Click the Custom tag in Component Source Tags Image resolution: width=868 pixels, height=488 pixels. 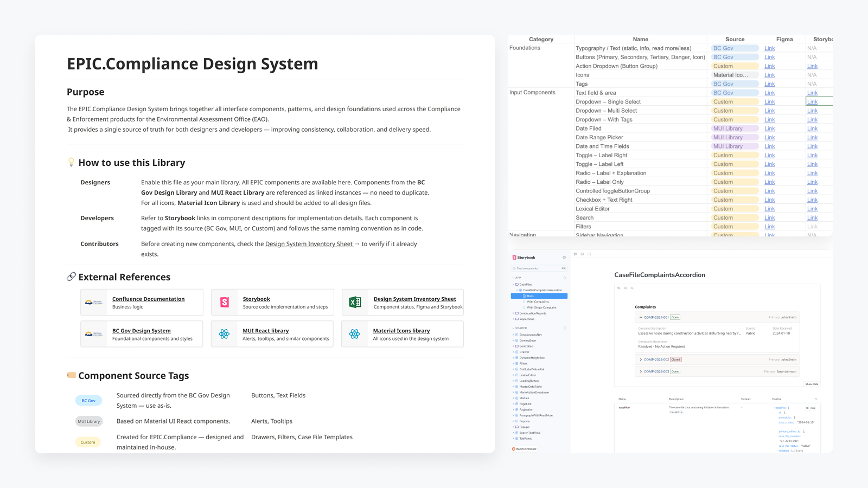tap(88, 442)
